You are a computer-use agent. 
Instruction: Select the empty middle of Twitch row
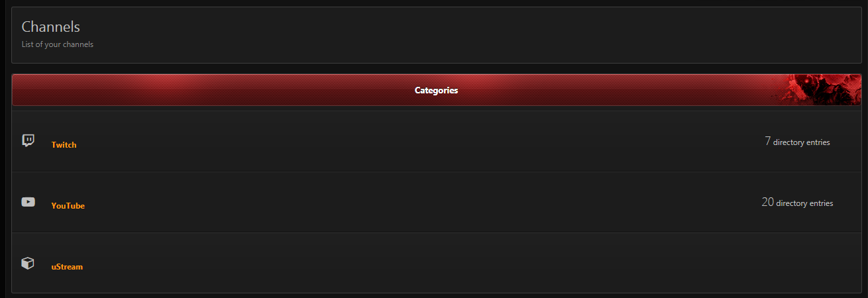click(x=424, y=142)
